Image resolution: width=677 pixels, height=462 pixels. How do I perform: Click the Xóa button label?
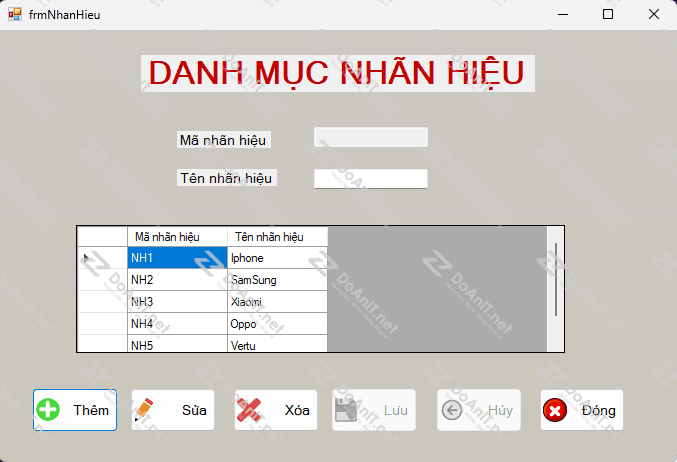[x=297, y=410]
